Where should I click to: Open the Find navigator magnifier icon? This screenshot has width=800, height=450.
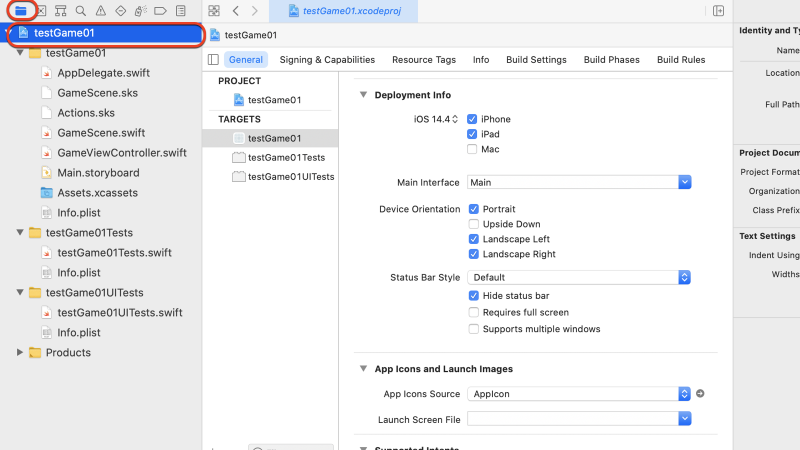[x=80, y=11]
